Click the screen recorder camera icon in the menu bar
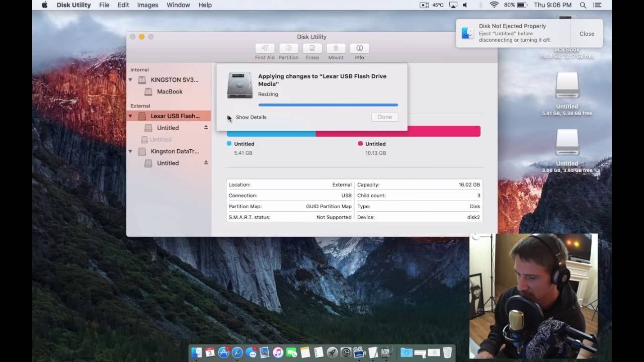Screen dimensions: 644x362 click(x=424, y=5)
